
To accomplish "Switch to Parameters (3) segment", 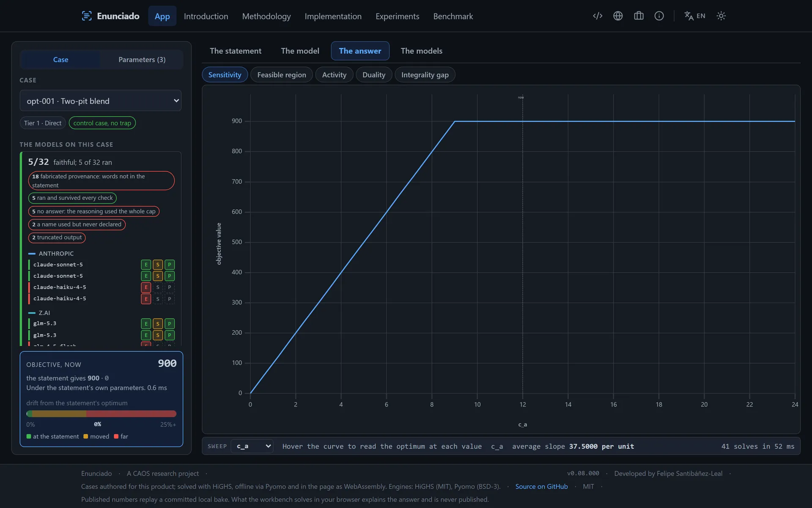I will 142,60.
